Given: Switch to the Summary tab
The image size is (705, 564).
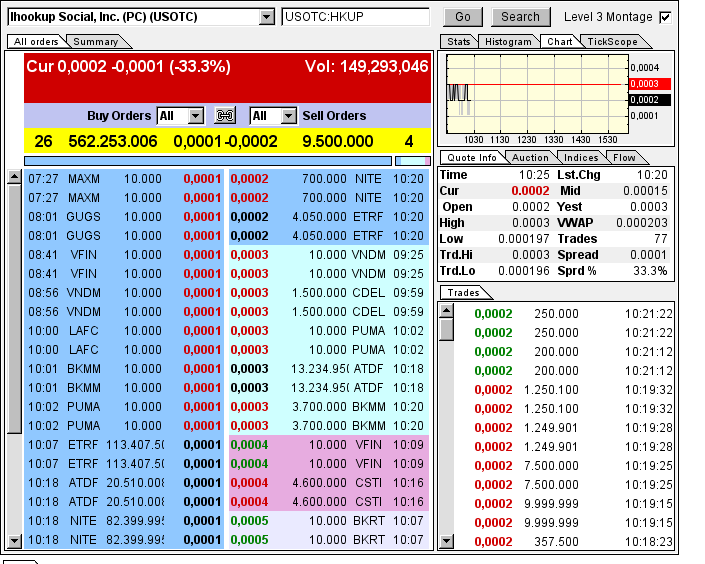Looking at the screenshot, I should (96, 42).
